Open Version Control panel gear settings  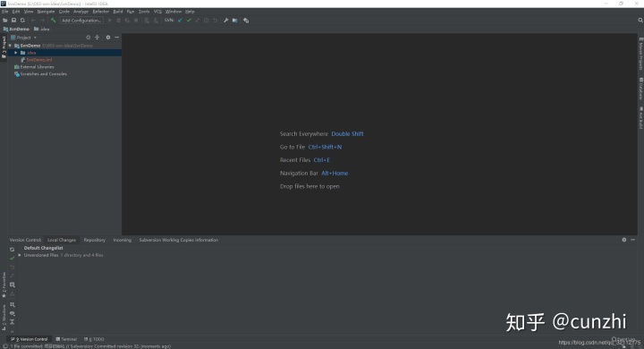[x=624, y=240]
